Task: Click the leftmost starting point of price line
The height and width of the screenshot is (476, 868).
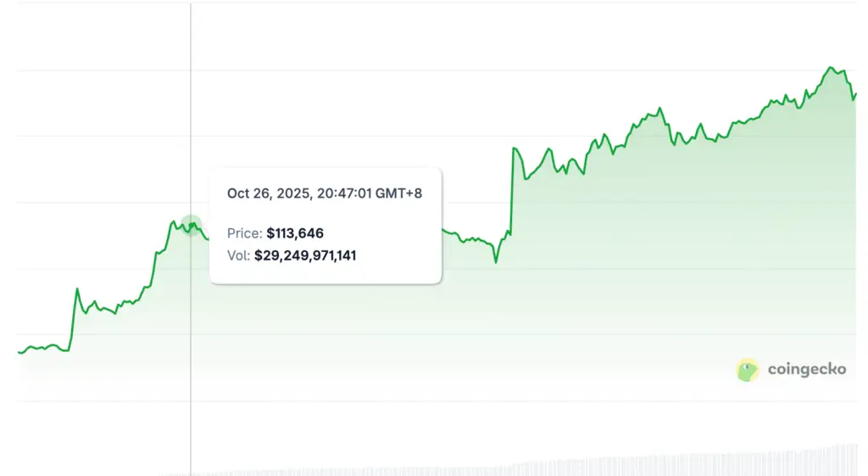Action: (x=19, y=352)
